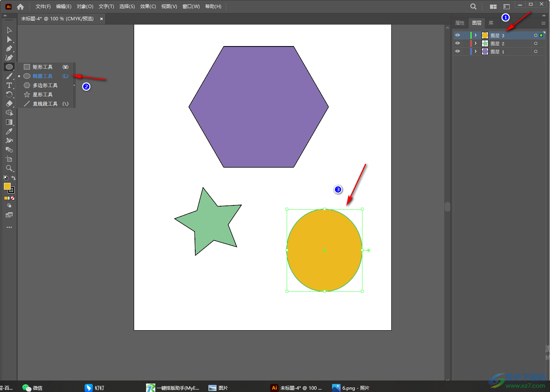Hide layer 图层 2 with eye icon

coord(457,43)
